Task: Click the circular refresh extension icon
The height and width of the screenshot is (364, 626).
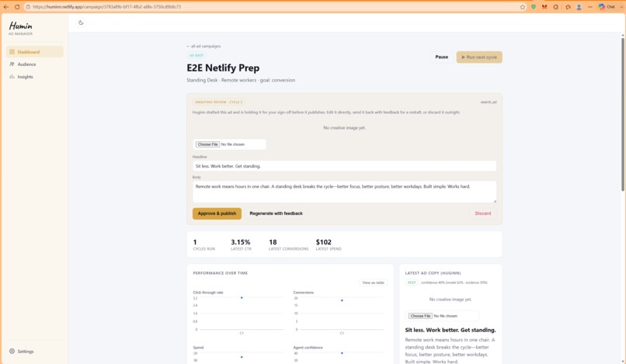Action: [x=556, y=7]
